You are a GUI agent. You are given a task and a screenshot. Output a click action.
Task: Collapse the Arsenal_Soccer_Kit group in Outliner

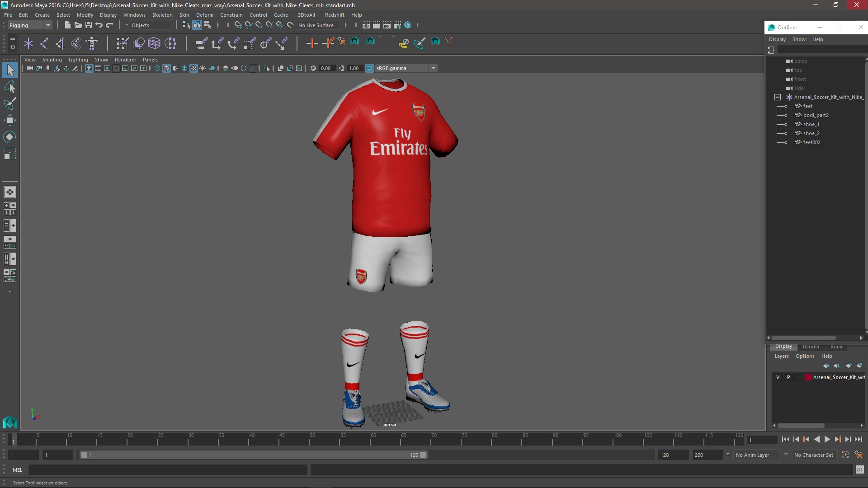tap(778, 97)
